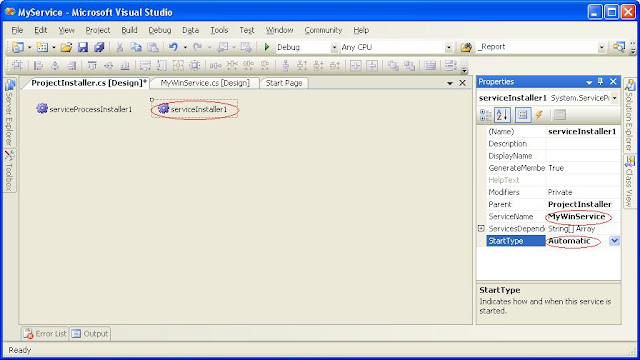Close the document tab with the X
This screenshot has height=360, width=640.
click(x=462, y=83)
